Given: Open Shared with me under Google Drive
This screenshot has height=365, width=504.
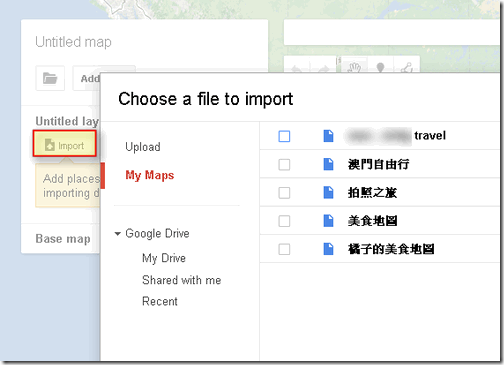Looking at the screenshot, I should [x=182, y=280].
